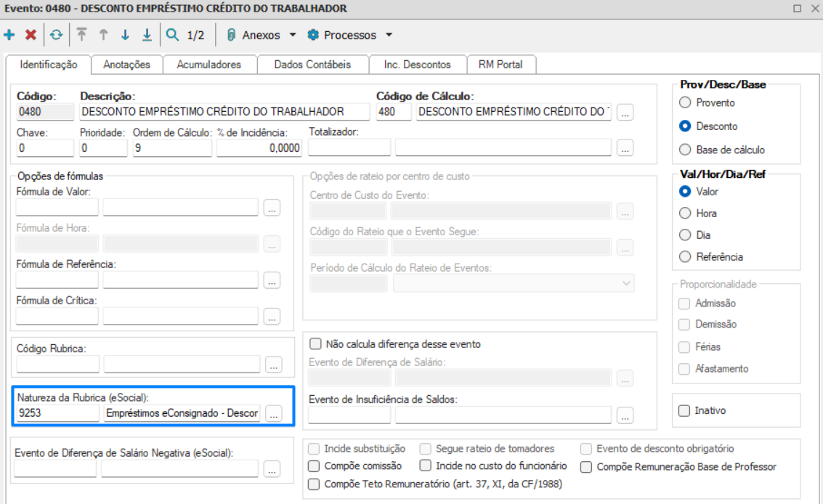
Task: Delete record with the red X icon
Action: pos(31,35)
